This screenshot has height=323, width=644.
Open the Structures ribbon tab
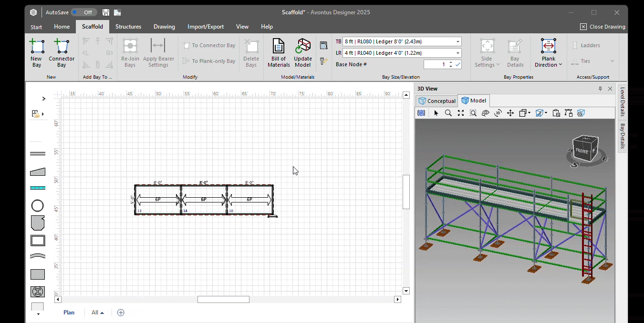[128, 27]
